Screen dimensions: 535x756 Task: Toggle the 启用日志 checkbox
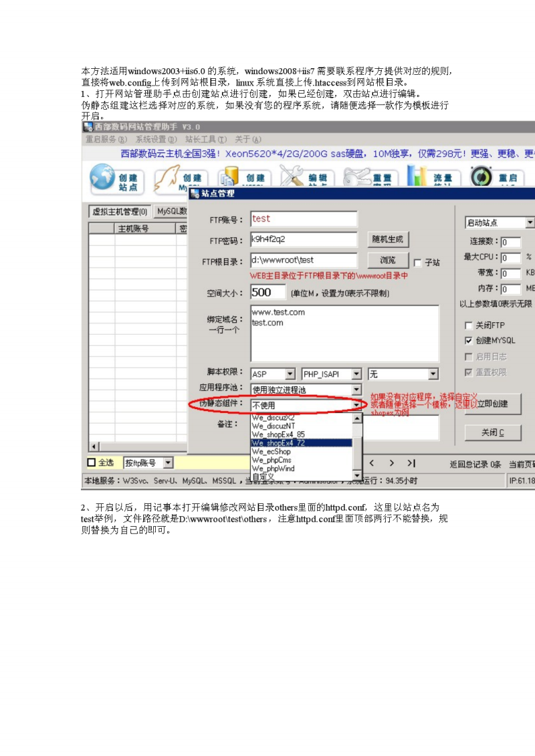(x=468, y=357)
